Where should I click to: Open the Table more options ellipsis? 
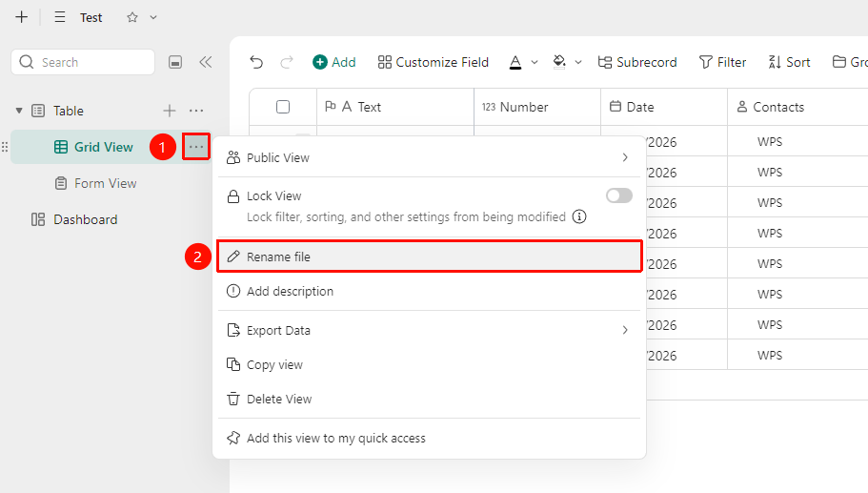[196, 111]
